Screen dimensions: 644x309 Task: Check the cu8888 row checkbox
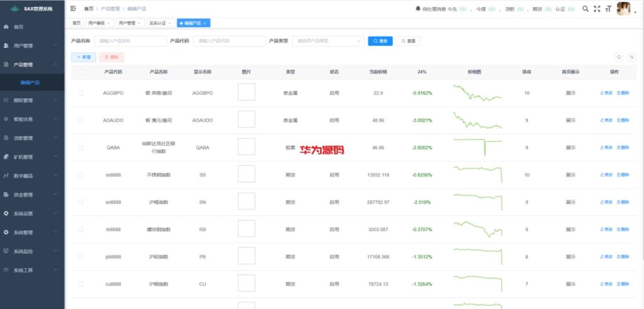point(80,284)
